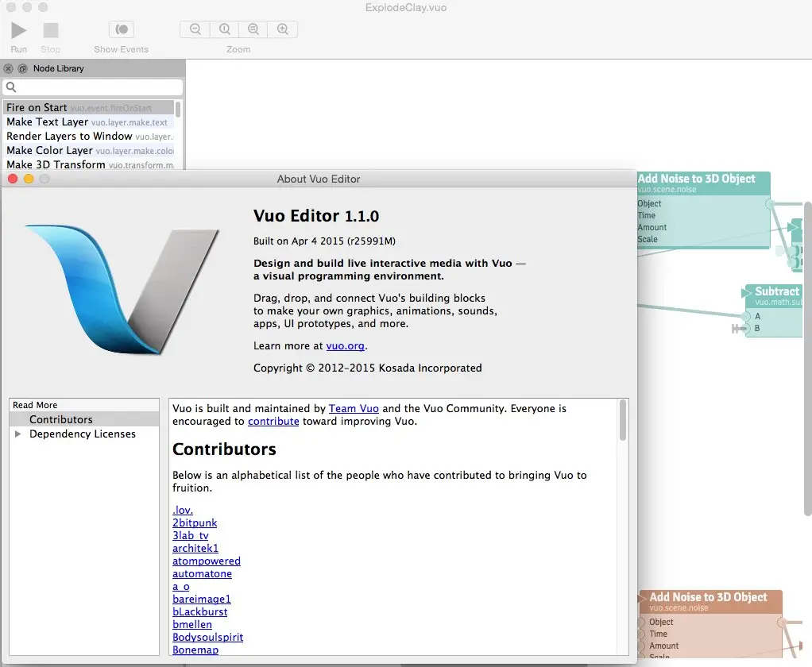Screen dimensions: 812x667
Task: Click the Amount input port on orange noise node
Action: [x=641, y=646]
